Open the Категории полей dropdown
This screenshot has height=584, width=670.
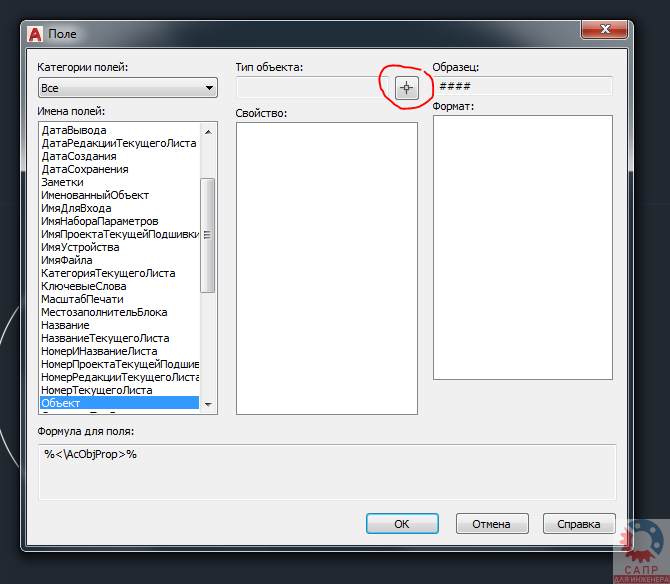(x=128, y=88)
